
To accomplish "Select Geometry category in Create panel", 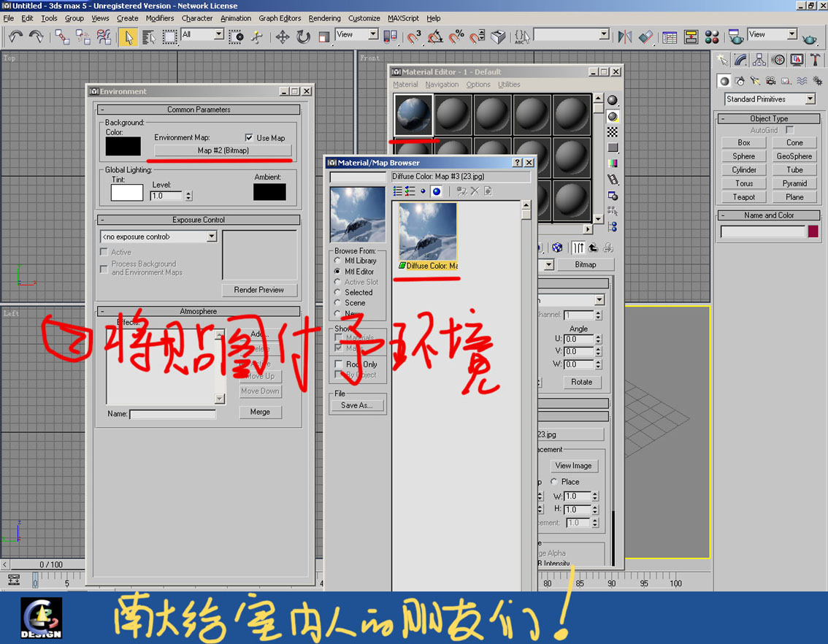I will point(724,81).
